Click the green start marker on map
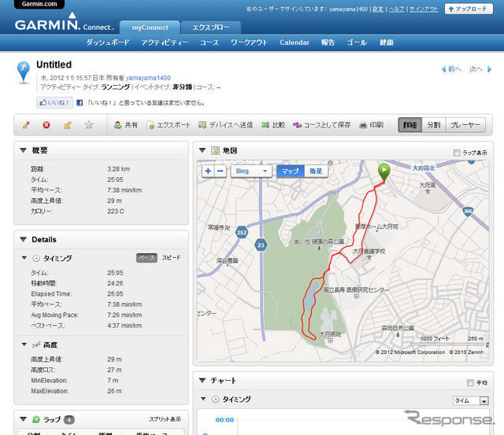 [x=384, y=173]
